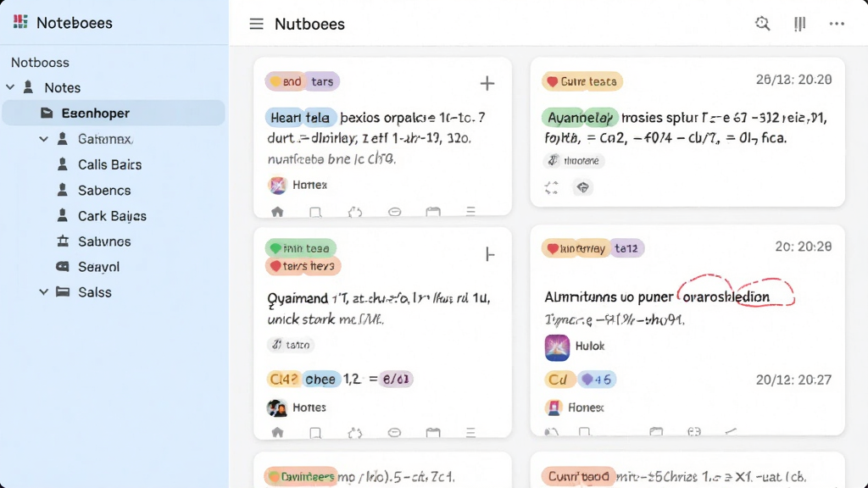
Task: Click the Heart tela blue label
Action: point(301,117)
